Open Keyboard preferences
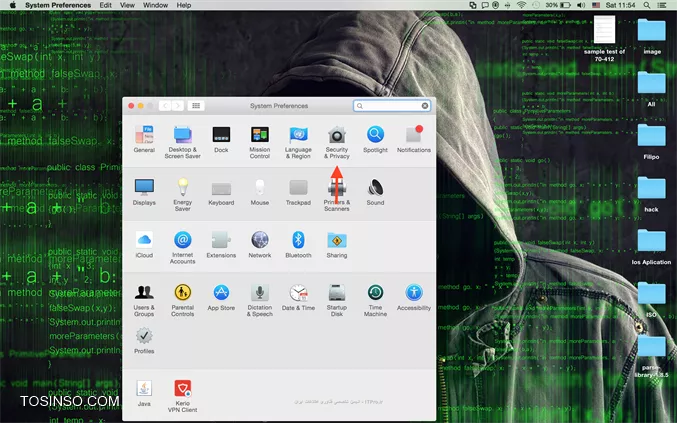The image size is (677, 423). pyautogui.click(x=221, y=192)
